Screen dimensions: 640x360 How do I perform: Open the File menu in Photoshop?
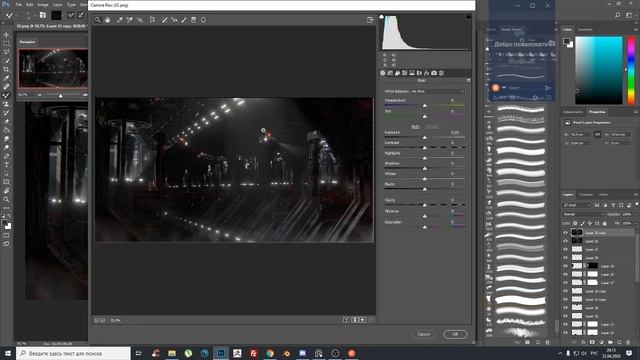[x=19, y=4]
